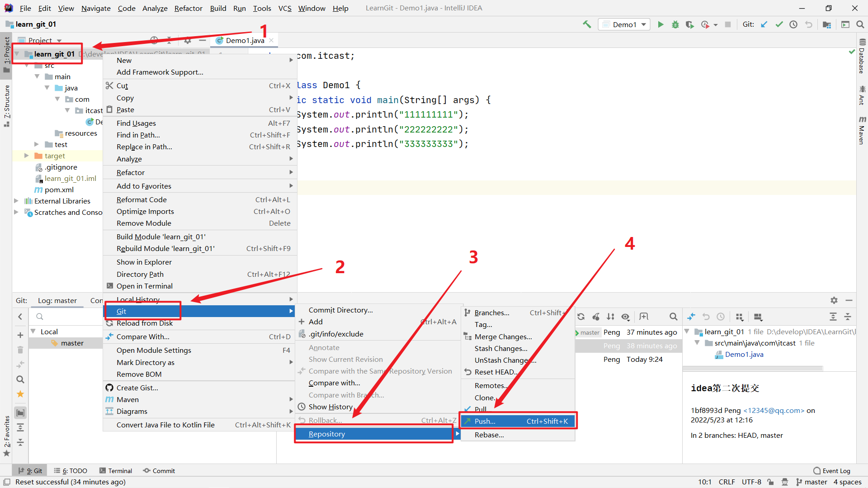Open the Event Log

832,471
